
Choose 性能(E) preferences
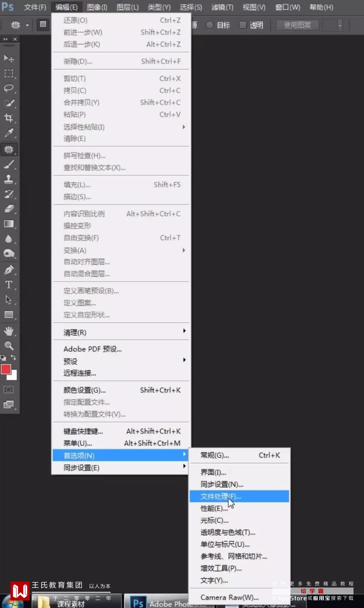tap(239, 508)
